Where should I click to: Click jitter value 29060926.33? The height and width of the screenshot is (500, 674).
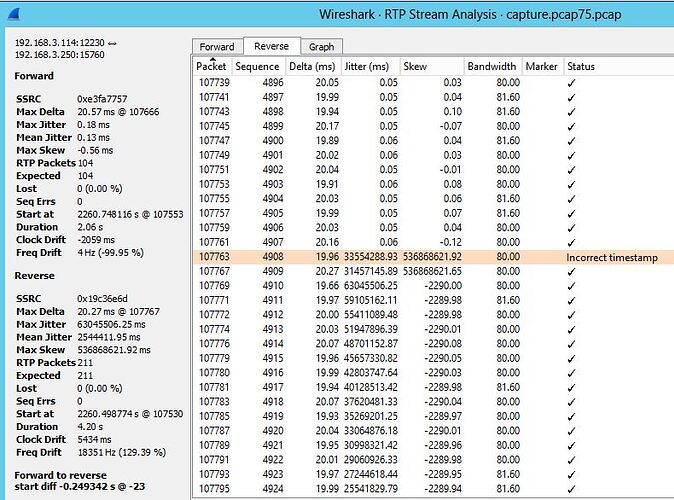[x=371, y=460]
